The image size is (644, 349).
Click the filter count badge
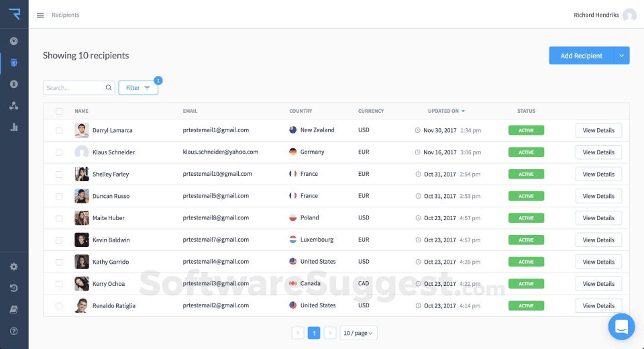point(158,81)
